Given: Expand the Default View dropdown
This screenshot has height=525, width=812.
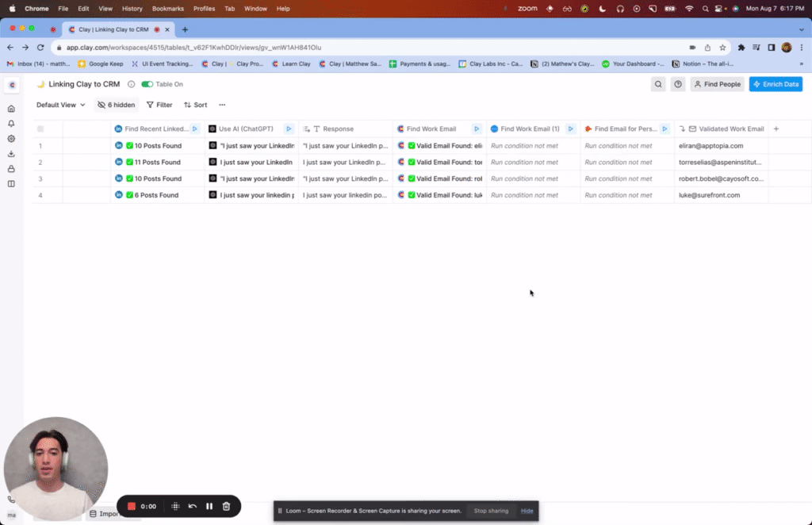Looking at the screenshot, I should coord(61,105).
